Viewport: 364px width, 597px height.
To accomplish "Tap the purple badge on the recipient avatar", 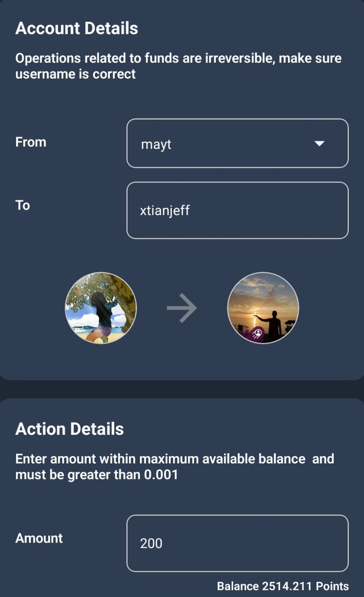I will [256, 335].
